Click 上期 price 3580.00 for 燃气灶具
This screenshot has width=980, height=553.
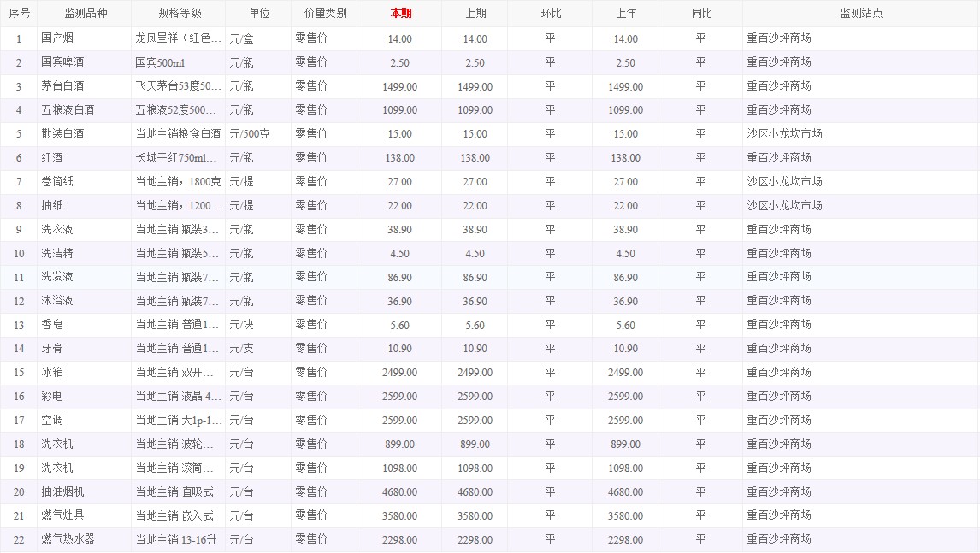click(x=475, y=516)
